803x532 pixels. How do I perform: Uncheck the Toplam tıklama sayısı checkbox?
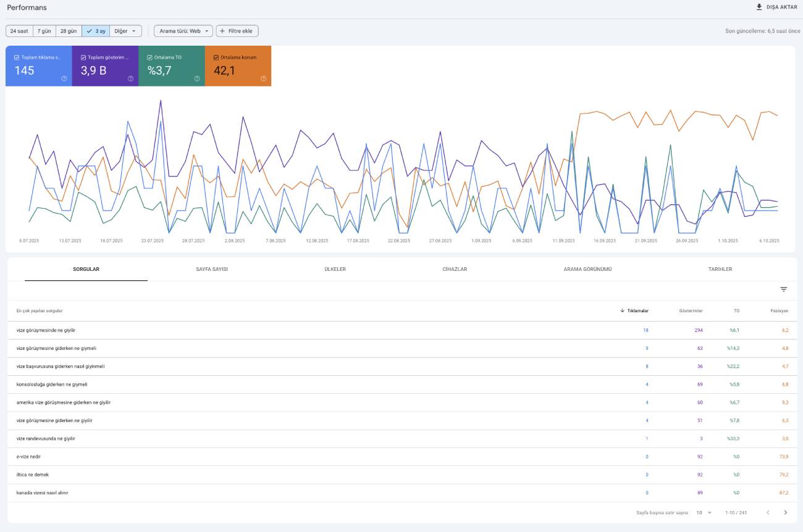coord(17,57)
